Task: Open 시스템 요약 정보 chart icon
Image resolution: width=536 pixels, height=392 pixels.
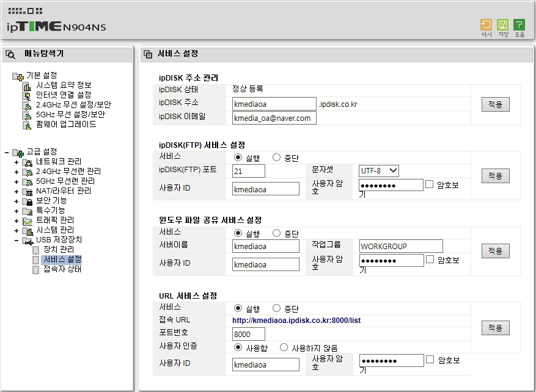Action: point(27,86)
